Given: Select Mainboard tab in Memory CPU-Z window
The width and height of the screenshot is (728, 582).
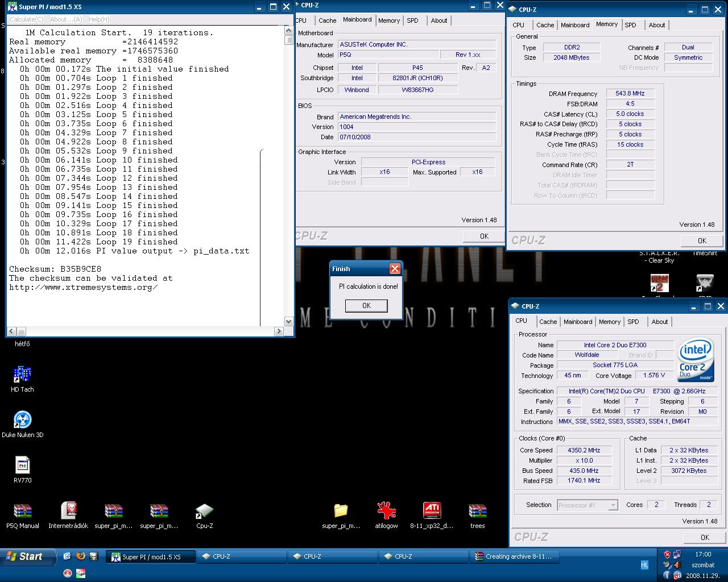Looking at the screenshot, I should [x=575, y=25].
